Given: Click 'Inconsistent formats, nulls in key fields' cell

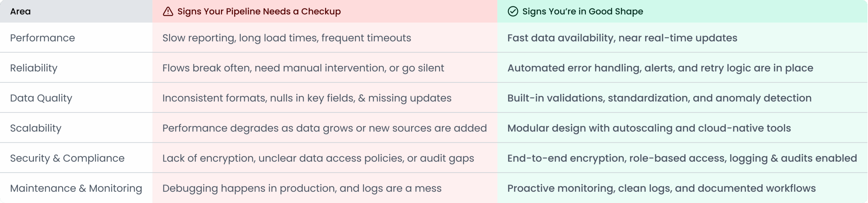Looking at the screenshot, I should tap(307, 98).
